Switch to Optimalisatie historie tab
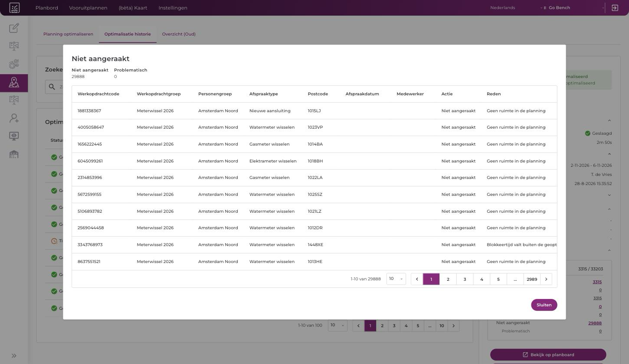 coord(128,34)
